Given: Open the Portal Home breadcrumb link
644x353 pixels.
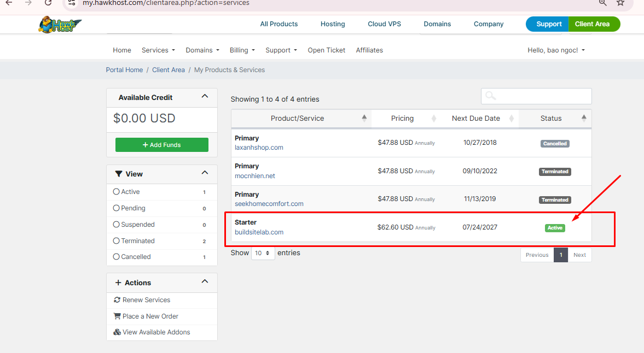Looking at the screenshot, I should coord(124,70).
